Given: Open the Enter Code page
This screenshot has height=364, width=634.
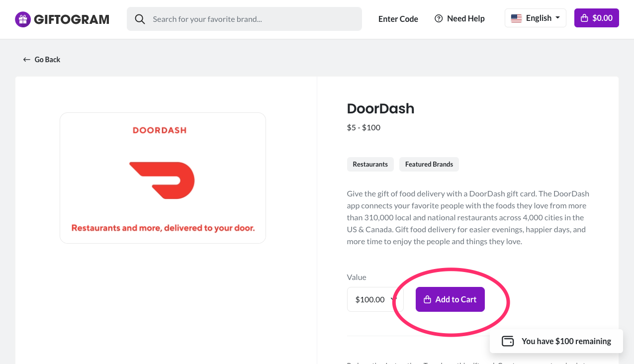Looking at the screenshot, I should [x=398, y=19].
